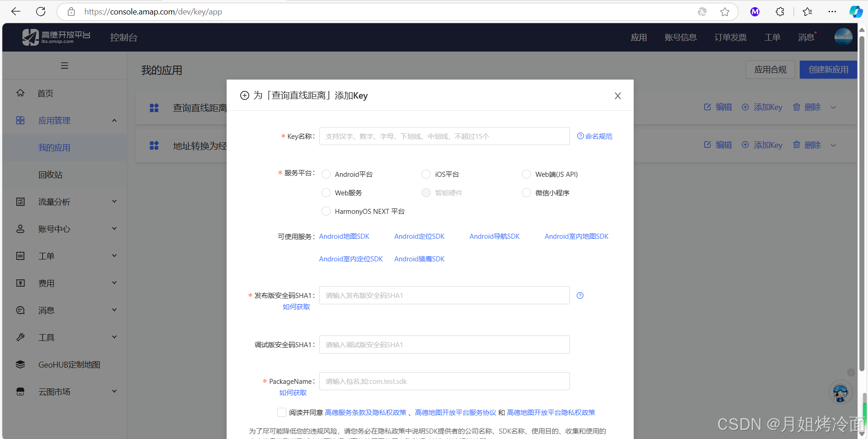Image resolution: width=868 pixels, height=439 pixels.
Task: Open the 订单发票 menu item
Action: pyautogui.click(x=730, y=37)
